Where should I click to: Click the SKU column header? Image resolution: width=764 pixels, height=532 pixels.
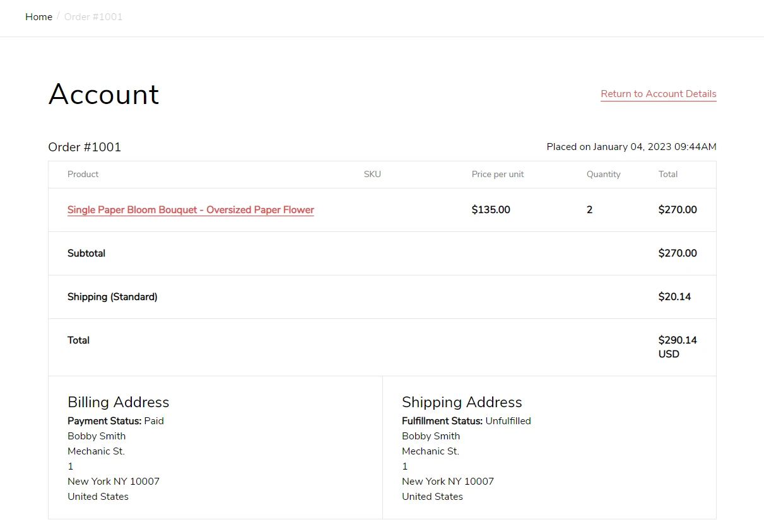click(x=372, y=174)
